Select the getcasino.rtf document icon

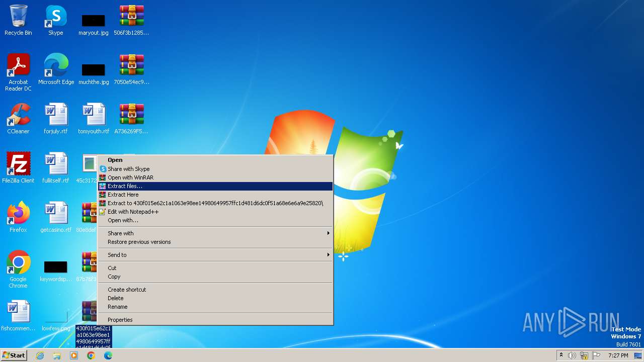(56, 217)
